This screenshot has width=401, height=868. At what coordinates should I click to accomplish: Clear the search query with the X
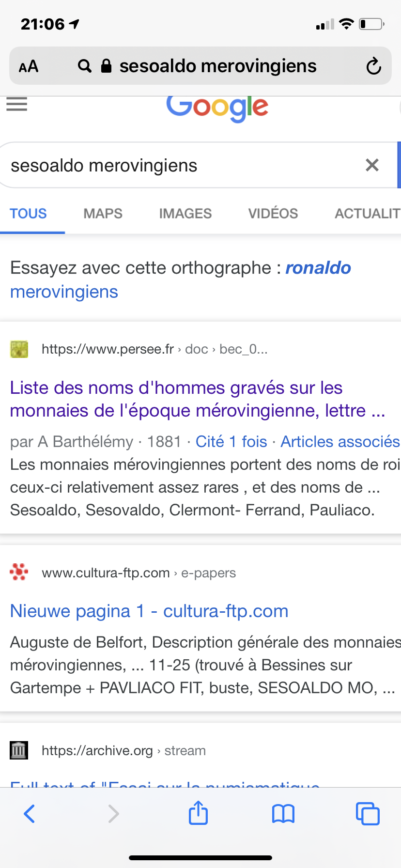click(x=372, y=165)
